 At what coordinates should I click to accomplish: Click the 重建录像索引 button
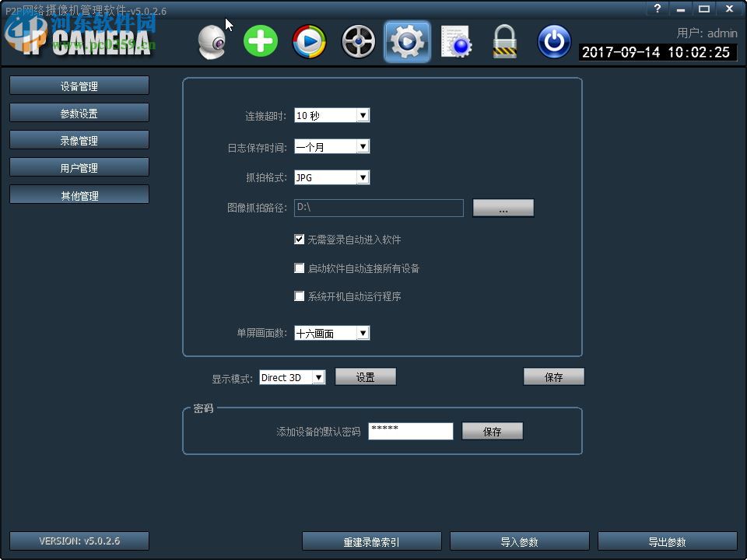pos(371,541)
